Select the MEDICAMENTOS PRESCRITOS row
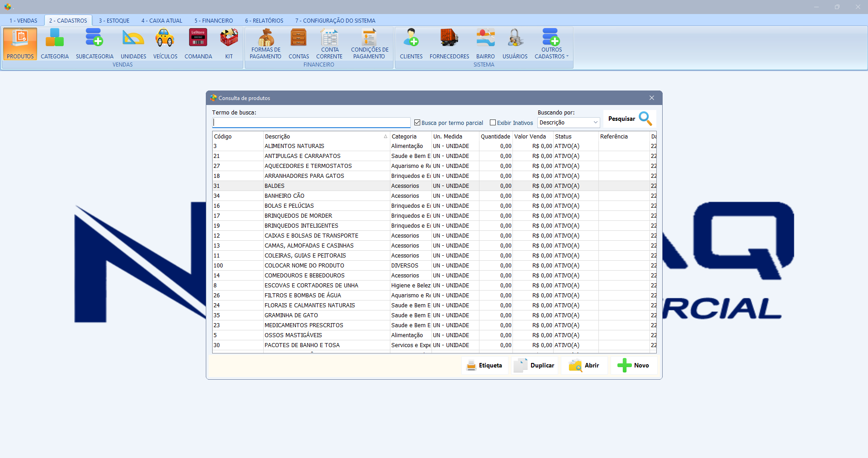The image size is (868, 458). 434,325
